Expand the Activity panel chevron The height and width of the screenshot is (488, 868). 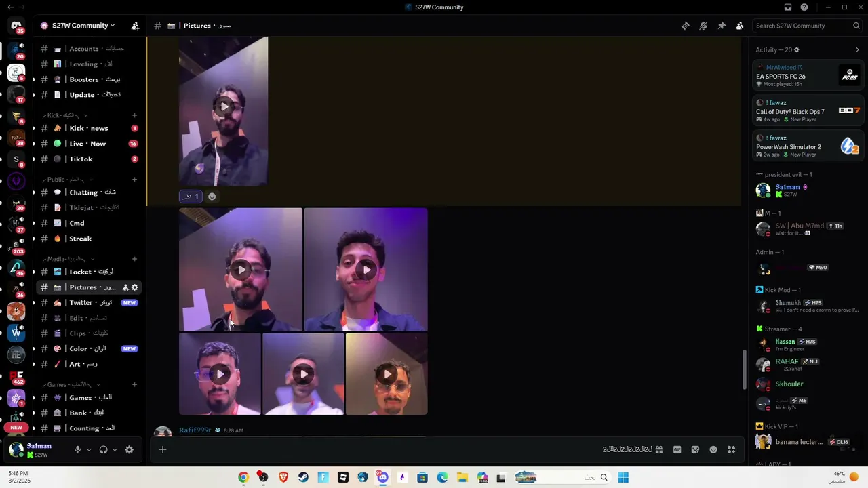[857, 49]
